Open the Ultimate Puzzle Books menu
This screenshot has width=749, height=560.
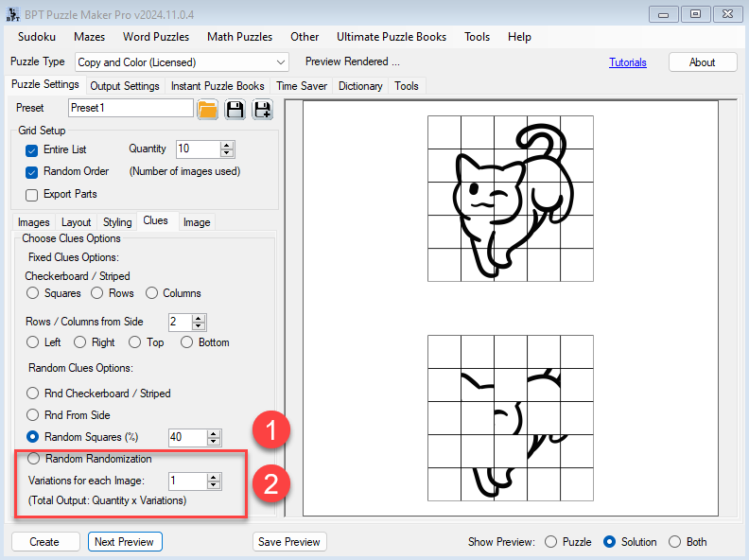(392, 37)
